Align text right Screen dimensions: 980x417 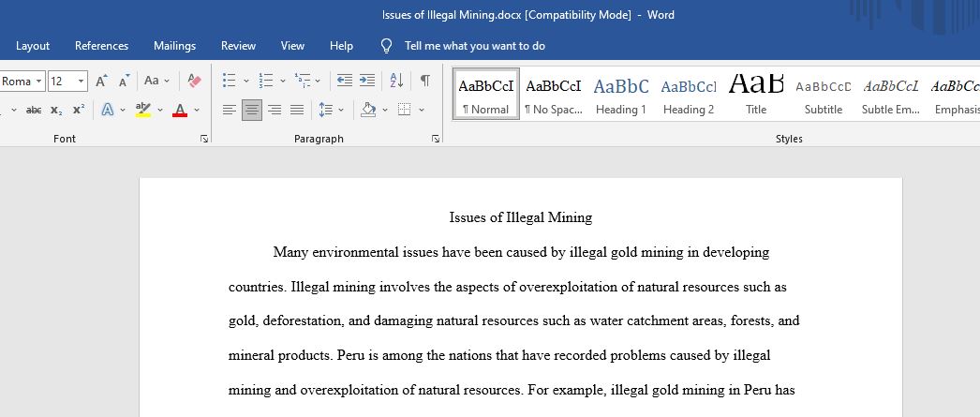click(x=275, y=110)
